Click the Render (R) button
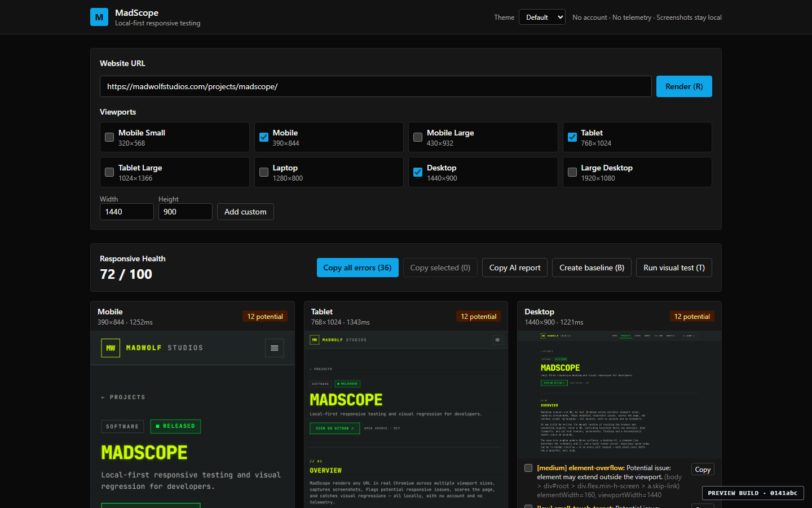 click(684, 86)
